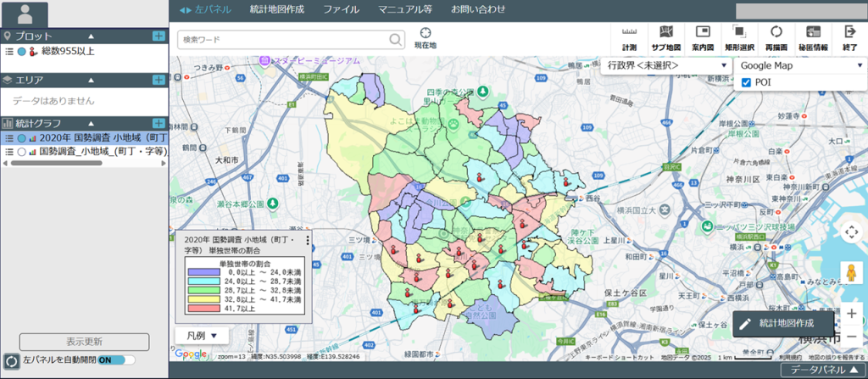This screenshot has height=379, width=868.
Task: Toggle 左パネルを自動開閉 switch off
Action: click(x=116, y=359)
